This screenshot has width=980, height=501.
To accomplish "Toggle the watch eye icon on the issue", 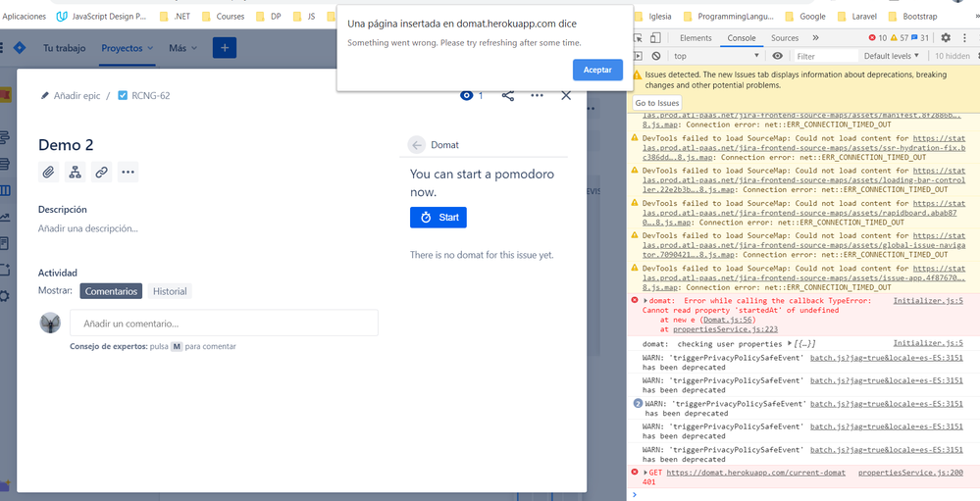I will [x=466, y=95].
